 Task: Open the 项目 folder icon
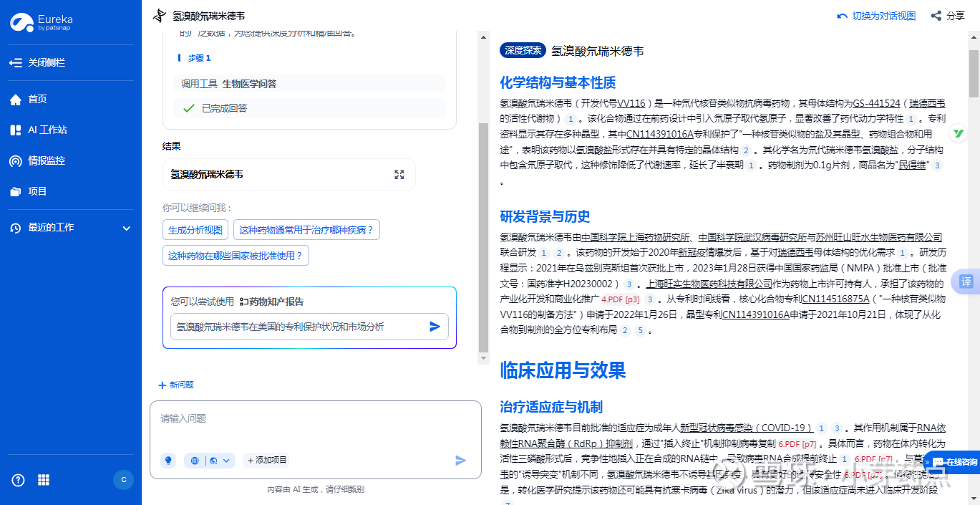[15, 192]
